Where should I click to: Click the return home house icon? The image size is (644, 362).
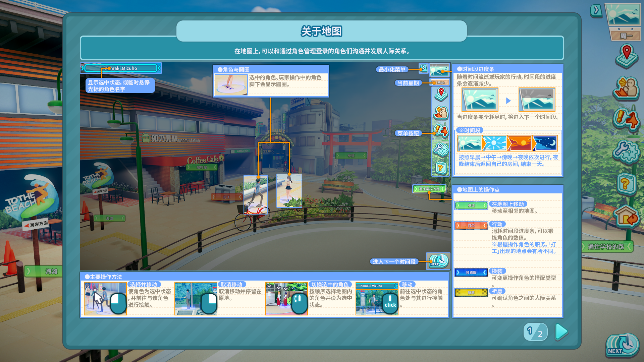(x=626, y=216)
